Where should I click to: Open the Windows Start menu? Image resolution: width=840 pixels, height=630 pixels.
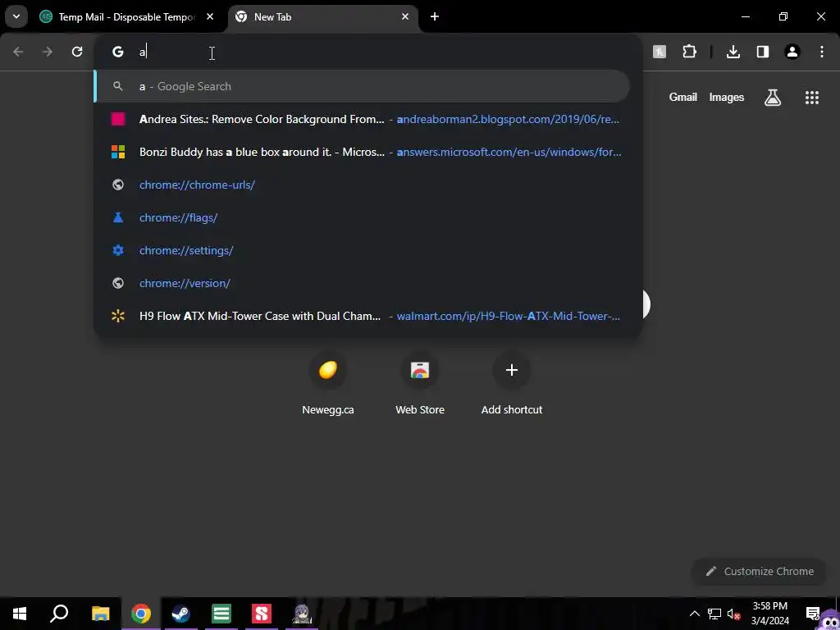[x=20, y=614]
